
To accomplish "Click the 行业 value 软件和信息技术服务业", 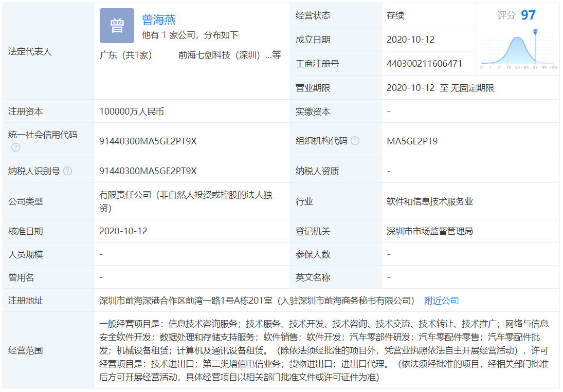I will (429, 201).
